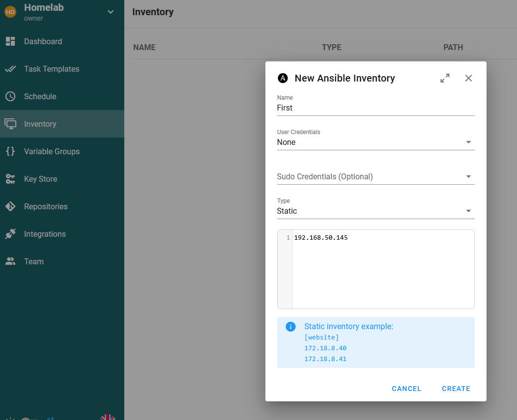The width and height of the screenshot is (517, 420).
Task: Click the CANCEL button
Action: [406, 389]
